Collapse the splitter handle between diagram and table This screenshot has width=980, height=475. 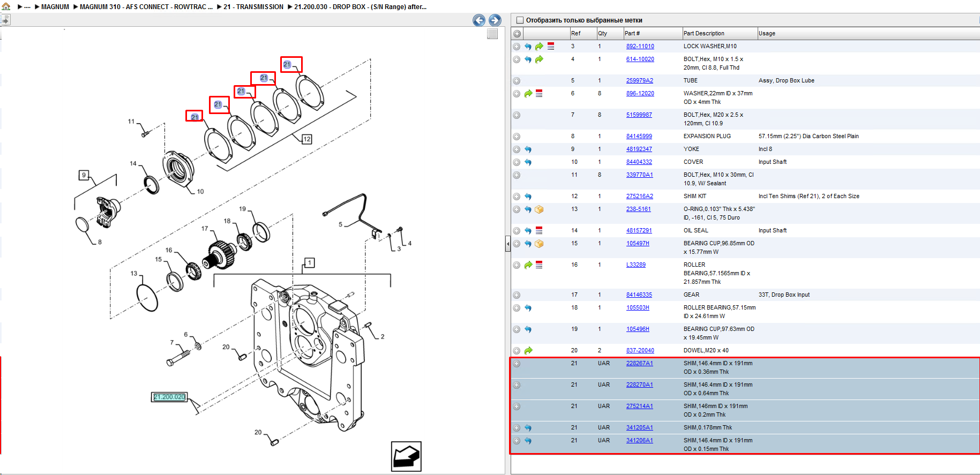click(x=508, y=245)
